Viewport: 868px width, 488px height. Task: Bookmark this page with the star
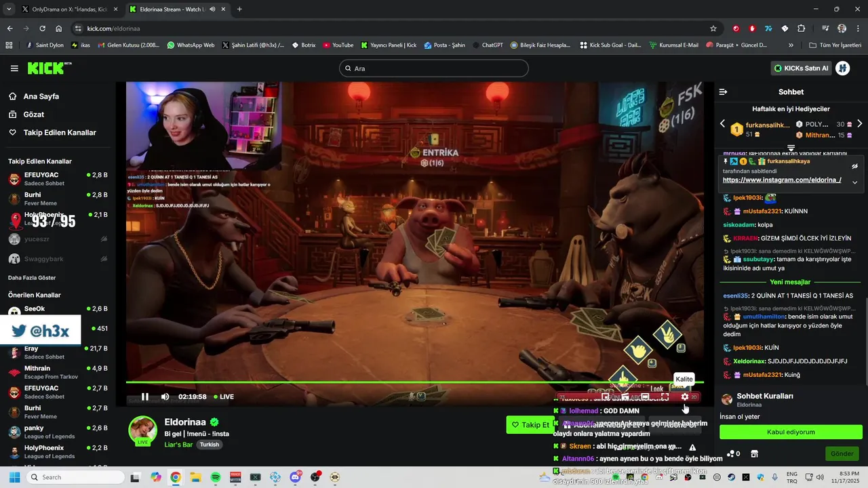[713, 28]
